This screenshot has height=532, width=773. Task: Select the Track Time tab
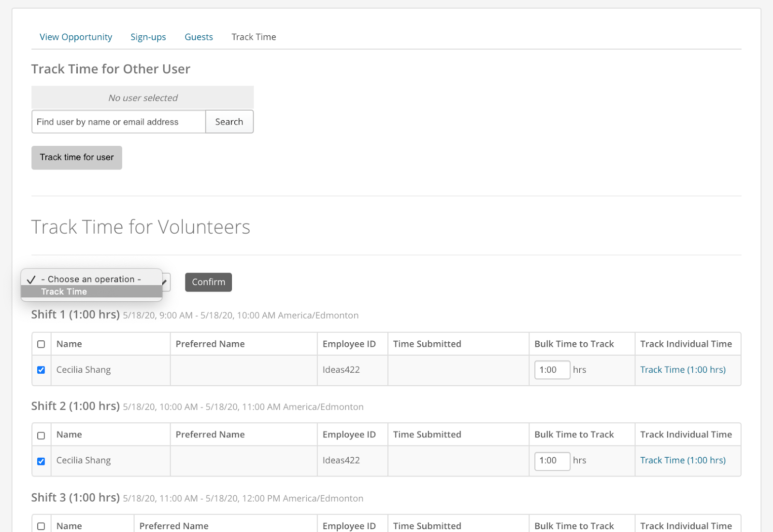tap(254, 37)
